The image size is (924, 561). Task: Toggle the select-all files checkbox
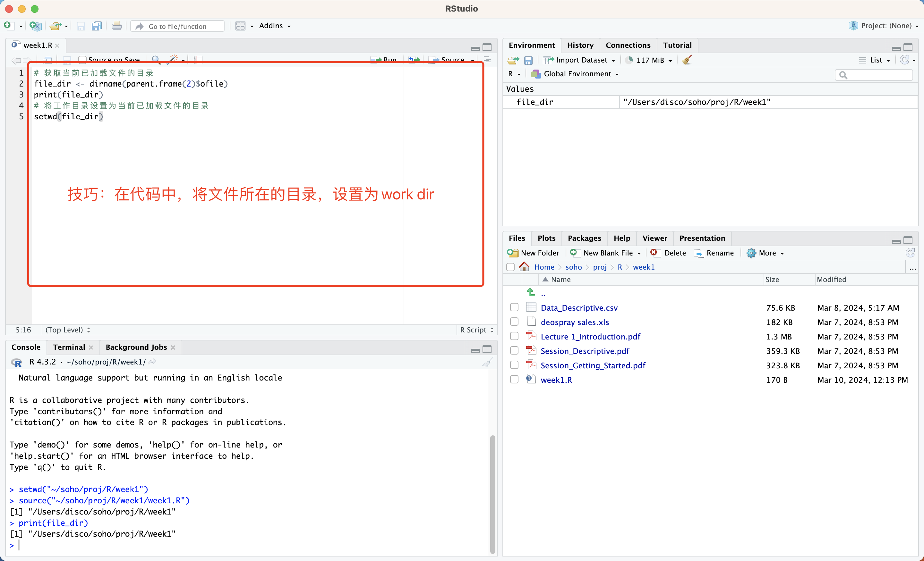pos(510,267)
